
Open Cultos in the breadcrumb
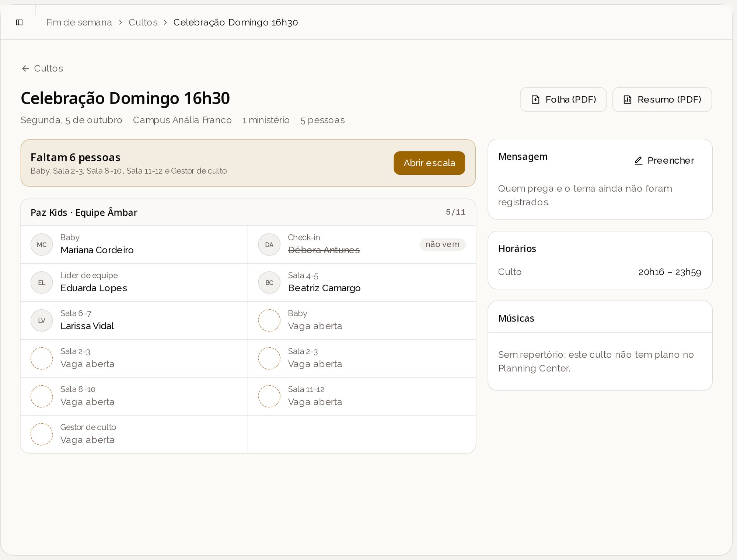coord(143,22)
